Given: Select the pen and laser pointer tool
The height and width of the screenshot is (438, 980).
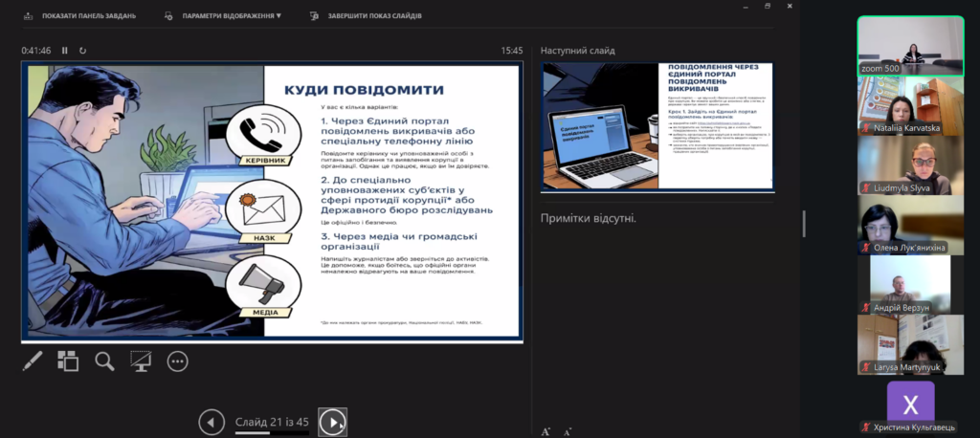Looking at the screenshot, I should pyautogui.click(x=33, y=361).
